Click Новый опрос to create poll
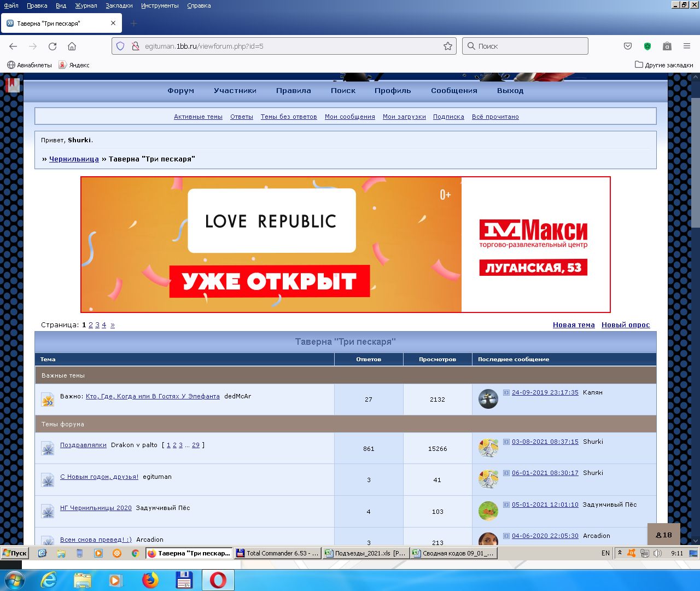Viewport: 700px width, 591px height. click(x=626, y=325)
